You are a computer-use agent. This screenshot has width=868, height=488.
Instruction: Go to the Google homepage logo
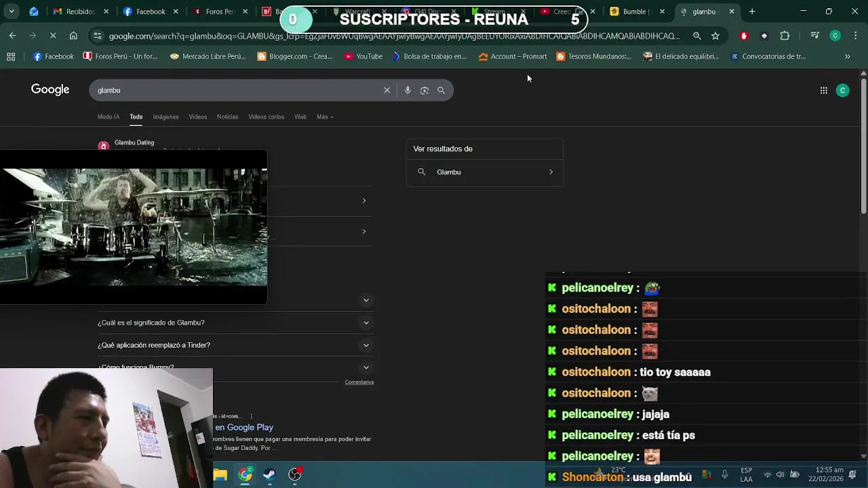click(x=50, y=89)
